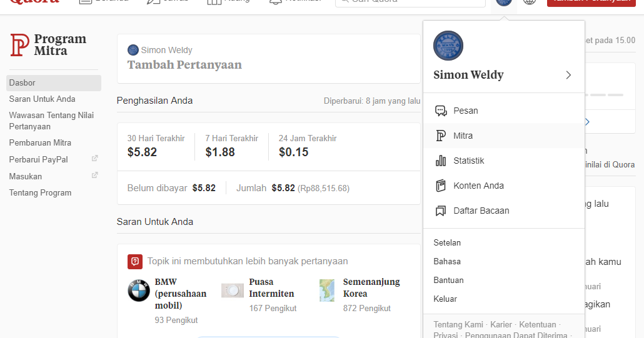This screenshot has height=338, width=644.
Task: Select Daftar Bacaan in the menu
Action: point(504,211)
